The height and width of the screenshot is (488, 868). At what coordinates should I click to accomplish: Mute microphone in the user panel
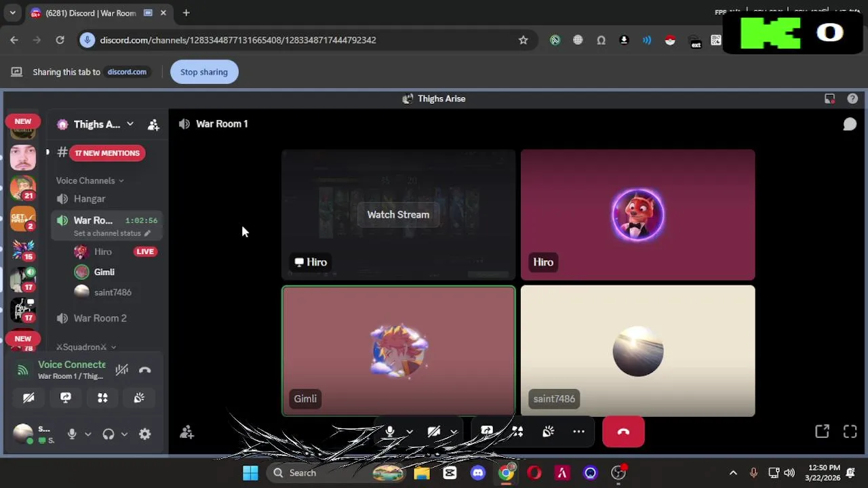pos(72,434)
